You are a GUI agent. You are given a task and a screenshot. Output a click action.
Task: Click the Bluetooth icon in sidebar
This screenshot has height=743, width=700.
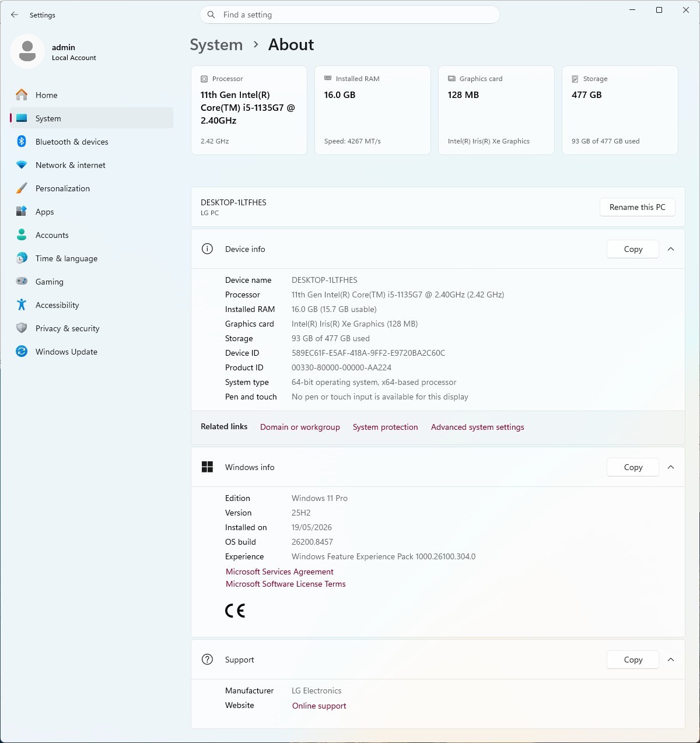[22, 141]
